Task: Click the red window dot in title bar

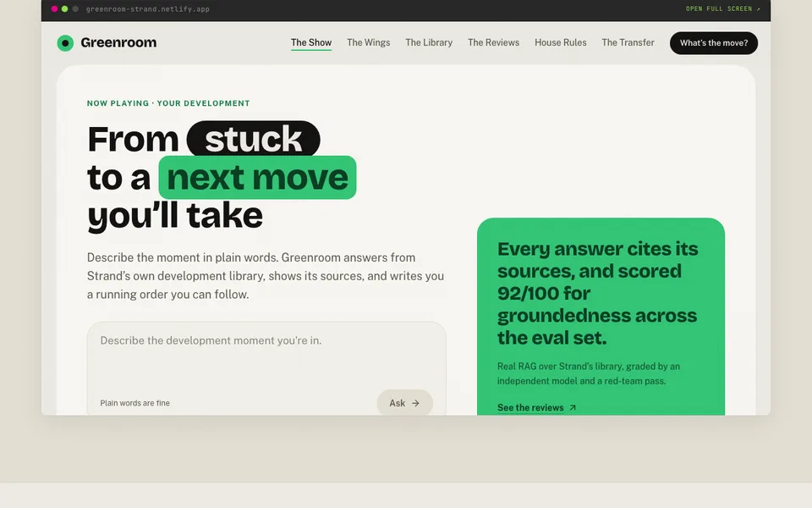Action: (x=54, y=8)
